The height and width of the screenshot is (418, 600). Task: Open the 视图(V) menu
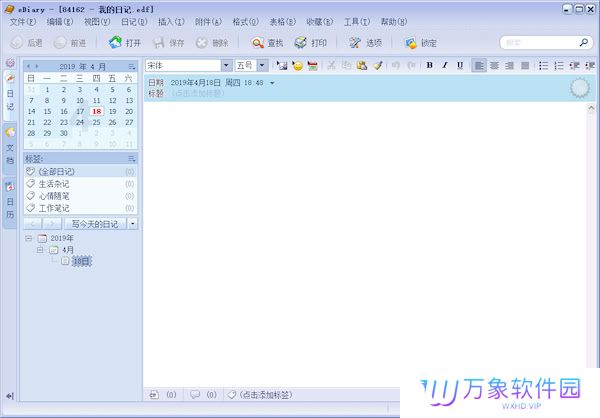(97, 22)
